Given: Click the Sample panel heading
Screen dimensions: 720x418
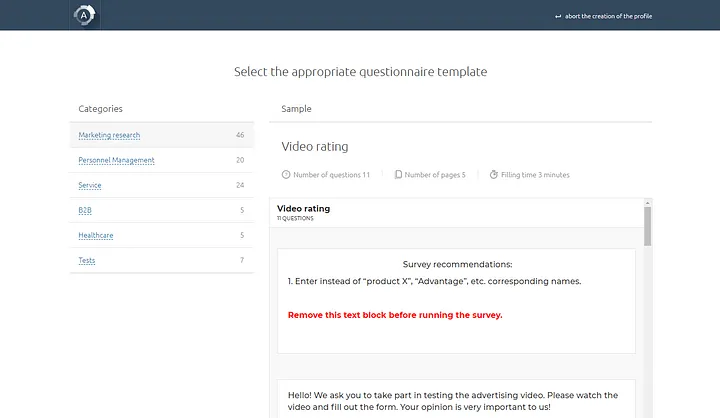Looking at the screenshot, I should [x=296, y=109].
